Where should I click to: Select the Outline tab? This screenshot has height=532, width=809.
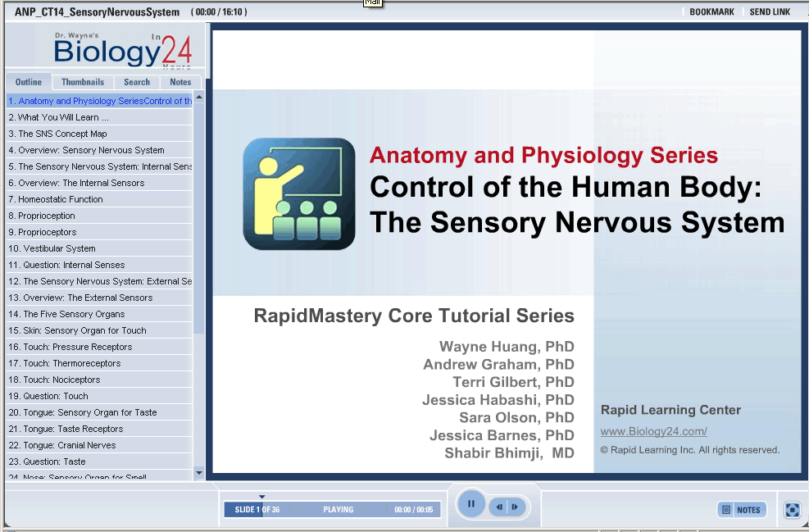tap(29, 82)
